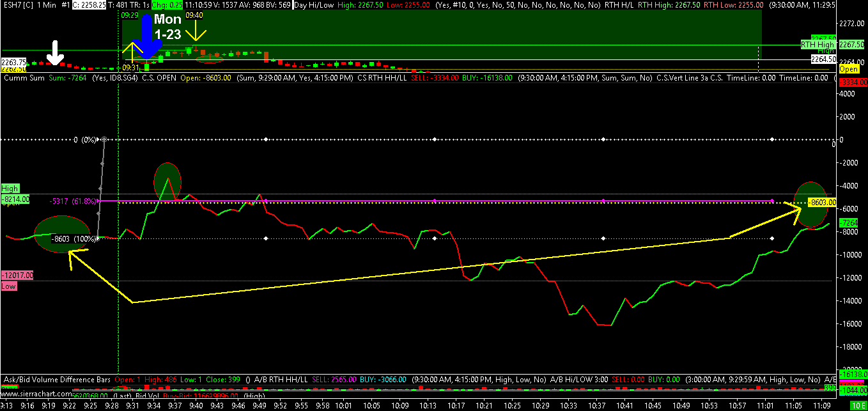Screen dimensions: 868x411
Task: Click the red -3334.00 scale label
Action: [853, 83]
